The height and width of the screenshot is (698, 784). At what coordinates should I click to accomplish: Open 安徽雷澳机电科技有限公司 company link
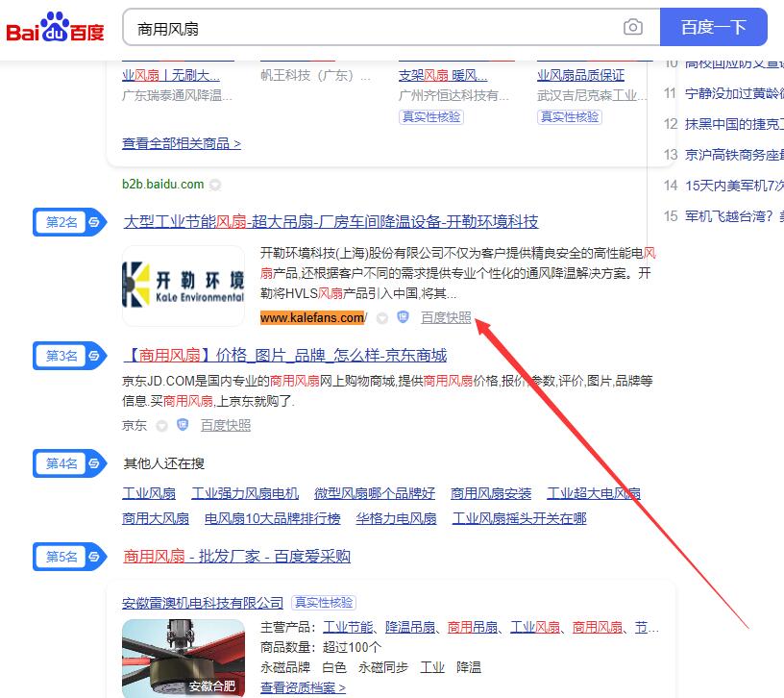pyautogui.click(x=203, y=603)
